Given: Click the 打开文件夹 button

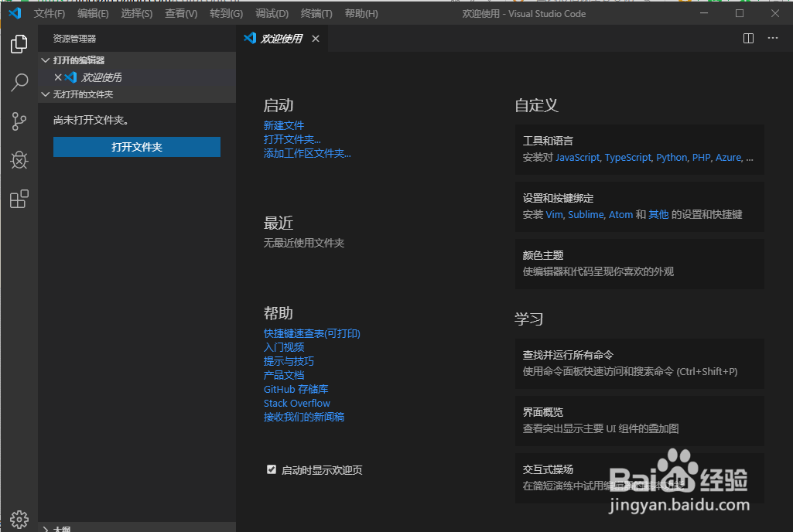Looking at the screenshot, I should pyautogui.click(x=136, y=147).
